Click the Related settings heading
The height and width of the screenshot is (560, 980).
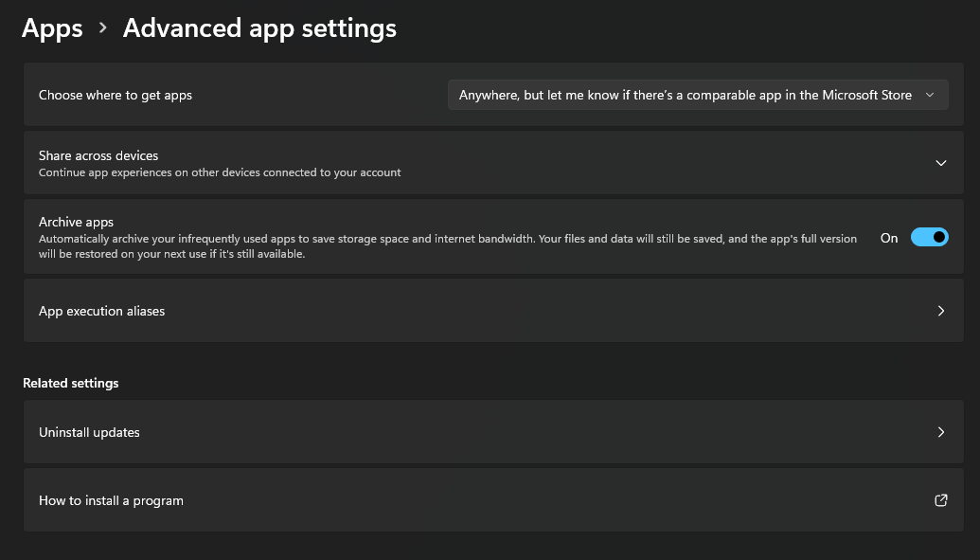pyautogui.click(x=71, y=383)
